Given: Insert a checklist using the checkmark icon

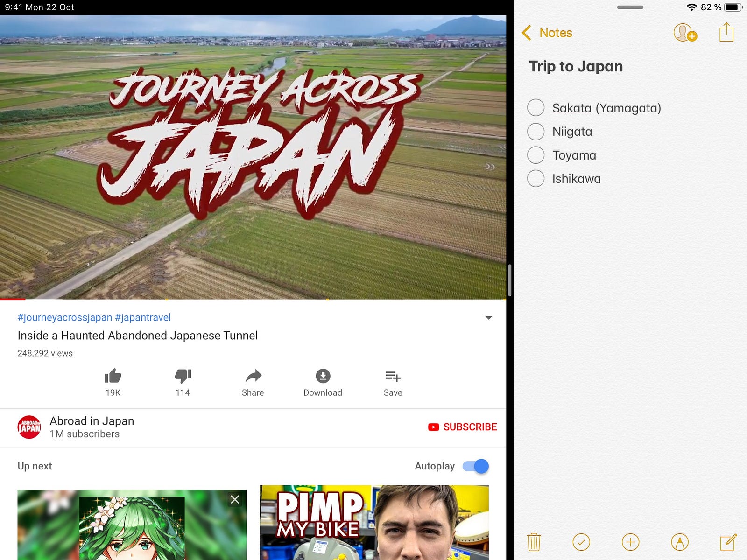Looking at the screenshot, I should click(x=581, y=542).
